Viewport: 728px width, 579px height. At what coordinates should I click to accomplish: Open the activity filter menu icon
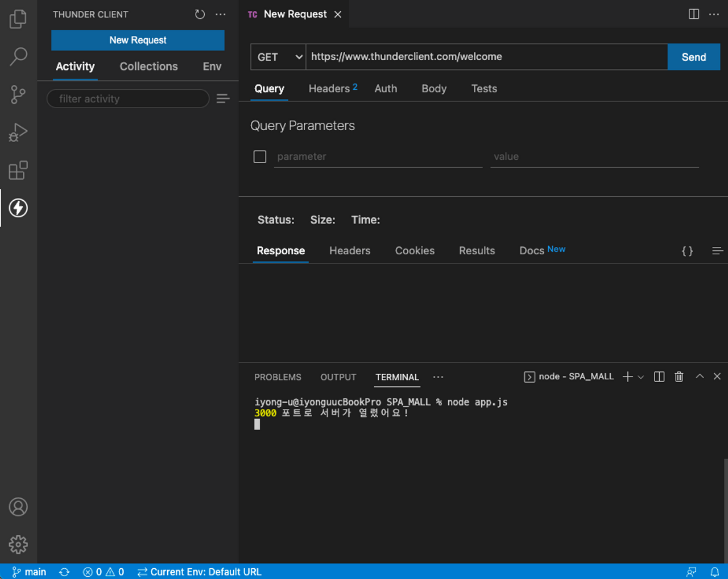(223, 98)
